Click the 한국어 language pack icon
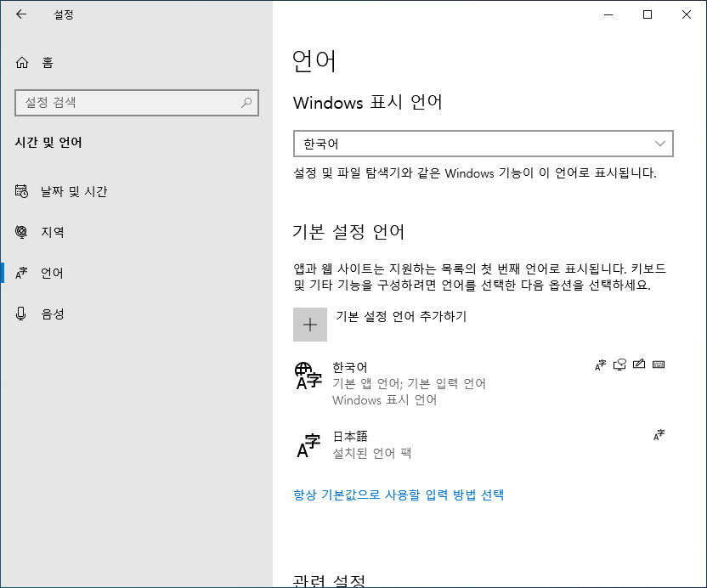Image resolution: width=707 pixels, height=588 pixels. coord(308,376)
